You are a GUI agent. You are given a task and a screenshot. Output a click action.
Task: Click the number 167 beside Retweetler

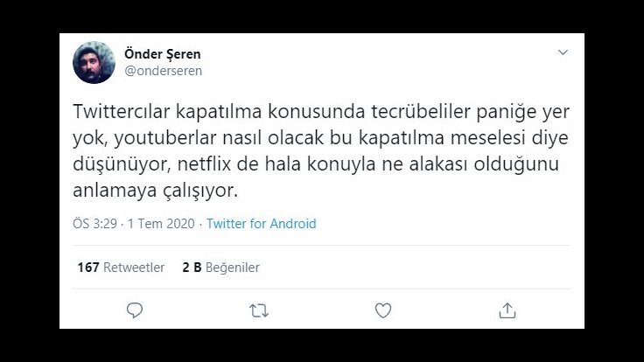click(87, 268)
